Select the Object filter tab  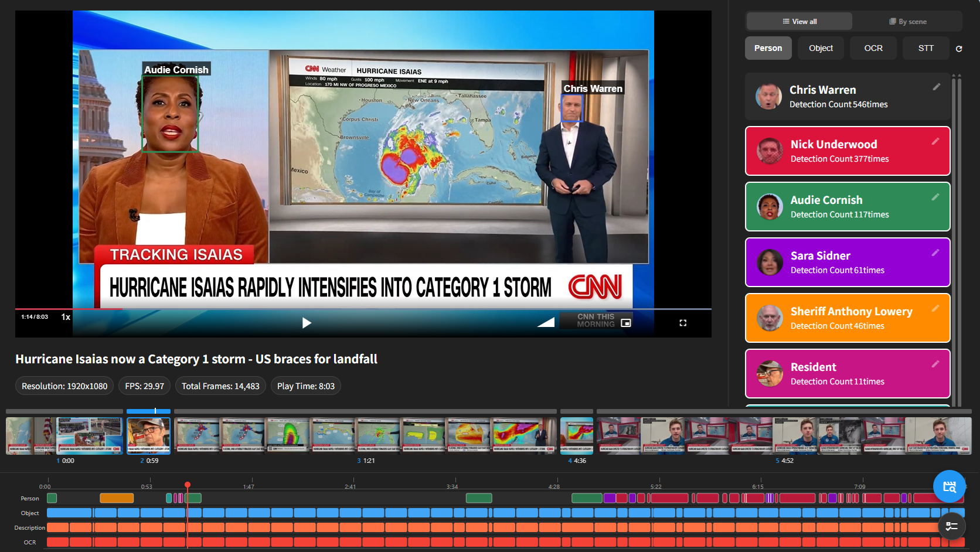821,48
